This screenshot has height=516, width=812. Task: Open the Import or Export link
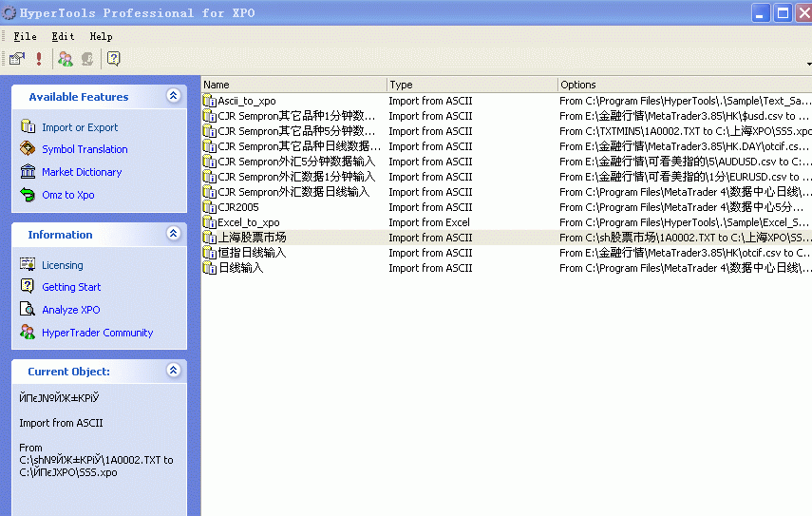point(80,127)
